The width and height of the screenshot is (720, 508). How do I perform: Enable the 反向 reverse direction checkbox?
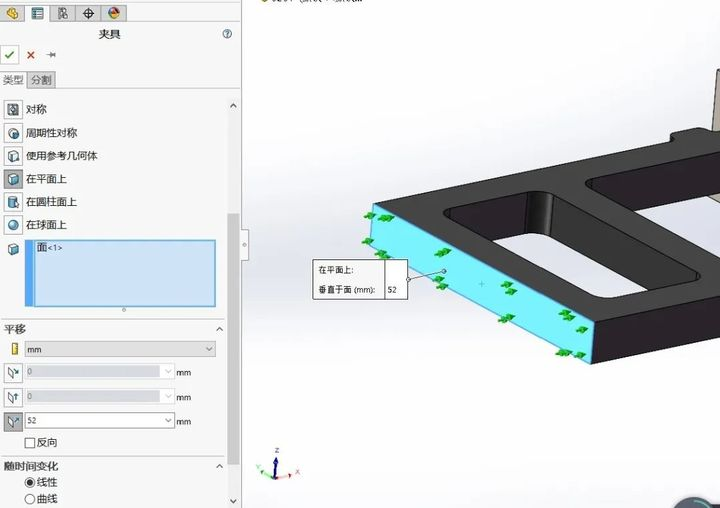click(x=30, y=442)
